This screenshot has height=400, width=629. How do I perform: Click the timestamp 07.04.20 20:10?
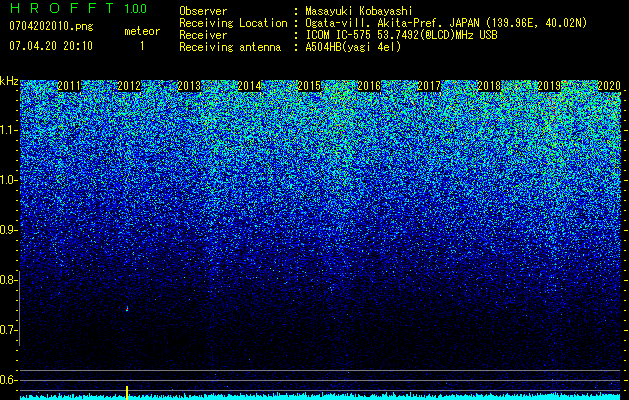[x=51, y=46]
